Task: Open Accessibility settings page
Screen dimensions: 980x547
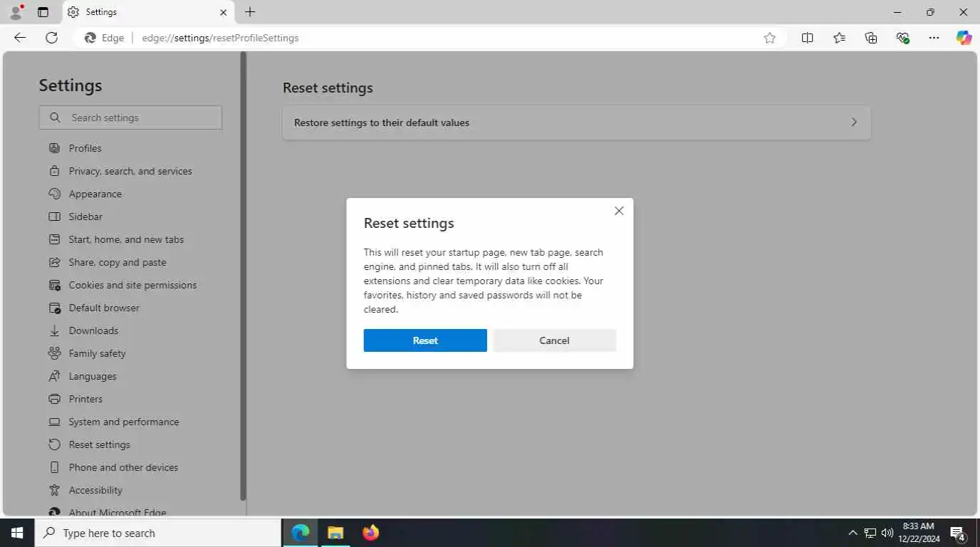Action: tap(95, 490)
